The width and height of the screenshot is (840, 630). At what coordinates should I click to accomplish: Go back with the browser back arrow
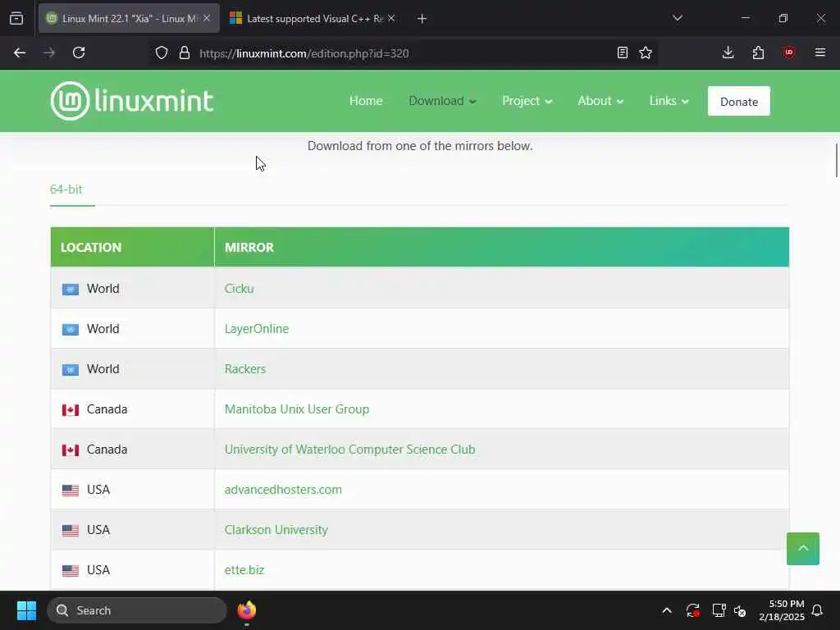20,52
